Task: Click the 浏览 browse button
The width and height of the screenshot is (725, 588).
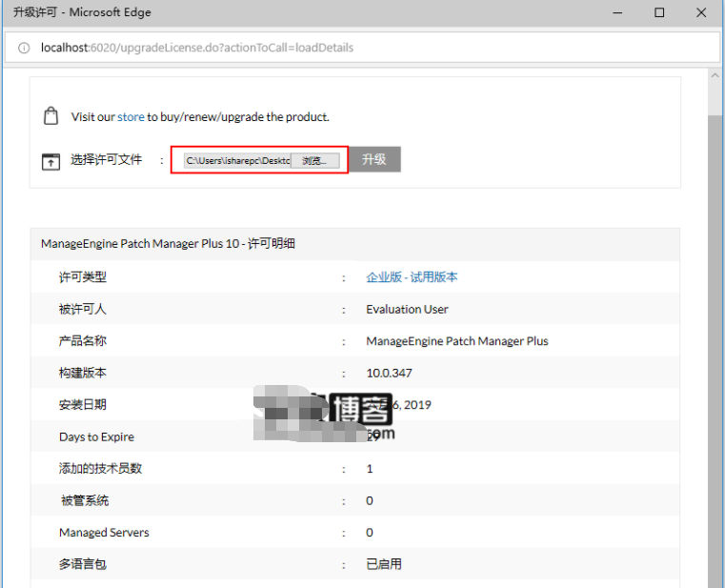Action: pyautogui.click(x=315, y=160)
